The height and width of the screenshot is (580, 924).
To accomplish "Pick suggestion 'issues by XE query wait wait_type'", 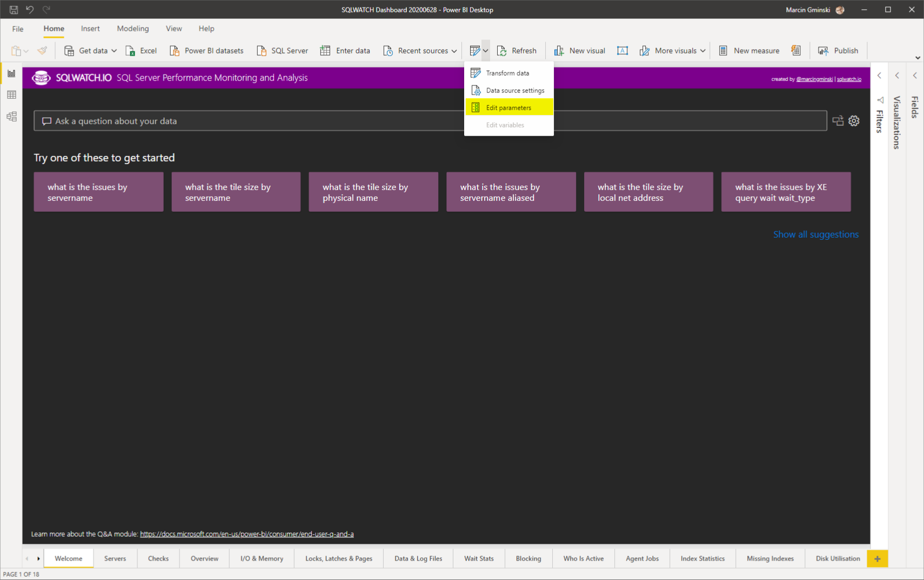I will click(786, 192).
